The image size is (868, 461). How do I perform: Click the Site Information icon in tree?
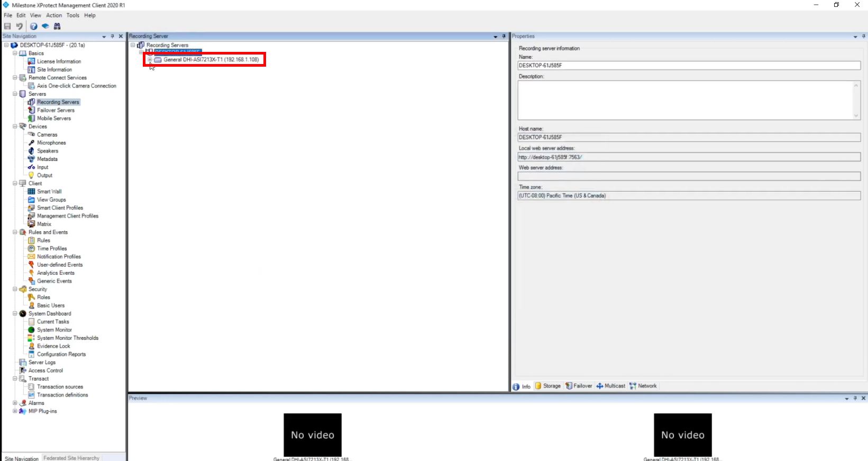(x=31, y=69)
